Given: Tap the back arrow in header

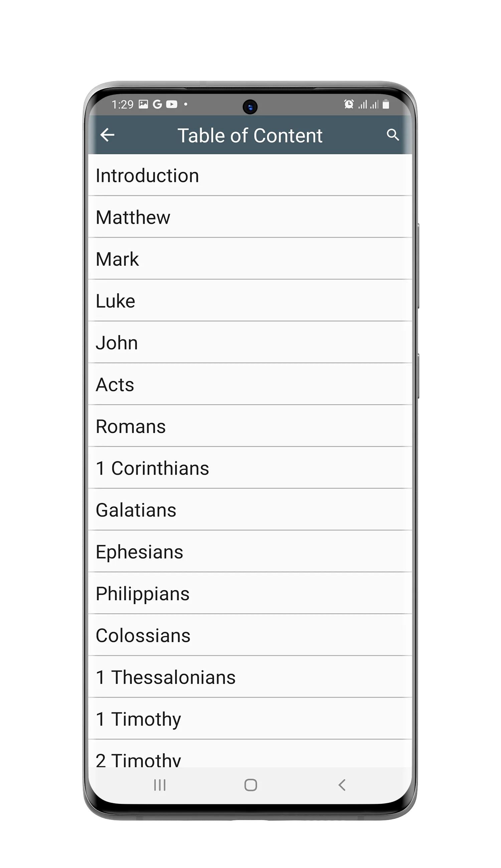Looking at the screenshot, I should coord(107,135).
